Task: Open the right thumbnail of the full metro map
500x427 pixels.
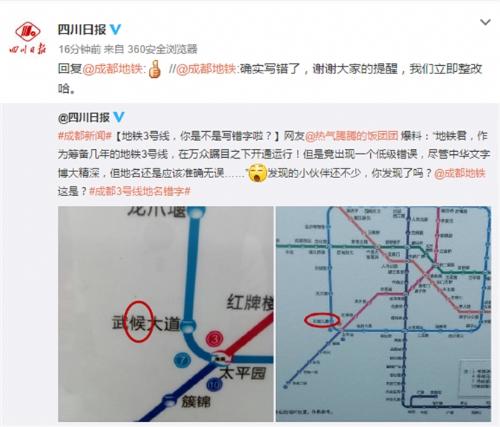Action: pyautogui.click(x=383, y=314)
